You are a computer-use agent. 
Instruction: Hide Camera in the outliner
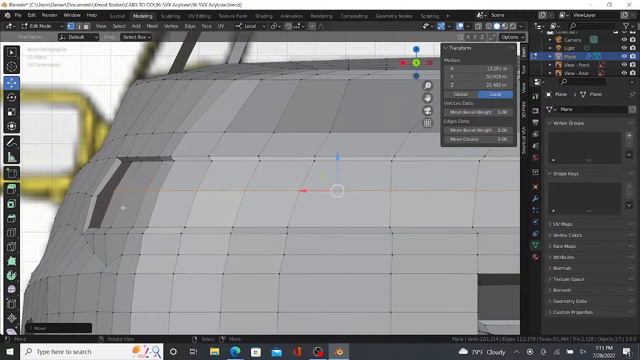624,40
